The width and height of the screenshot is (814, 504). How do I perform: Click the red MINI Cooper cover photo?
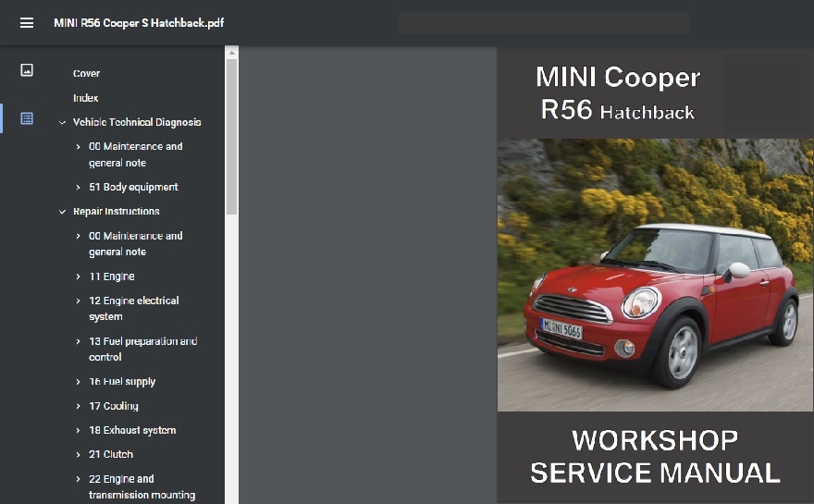pos(655,275)
